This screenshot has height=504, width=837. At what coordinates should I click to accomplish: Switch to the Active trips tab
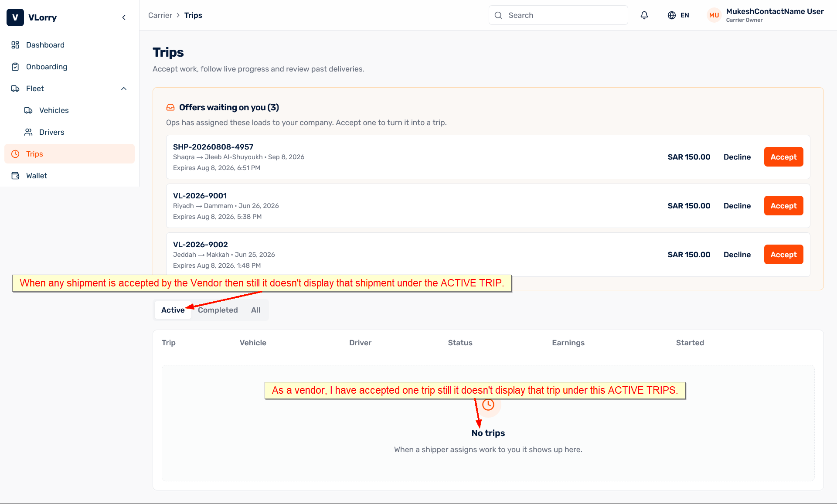pyautogui.click(x=173, y=310)
